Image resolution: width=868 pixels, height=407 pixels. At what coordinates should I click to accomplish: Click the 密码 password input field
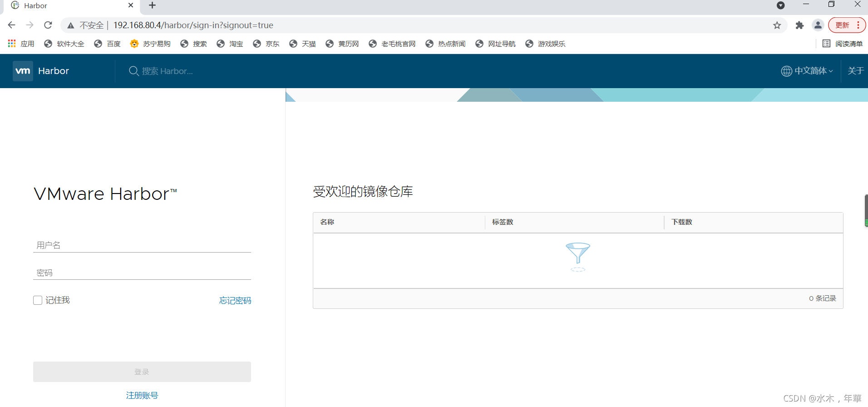[x=142, y=273]
